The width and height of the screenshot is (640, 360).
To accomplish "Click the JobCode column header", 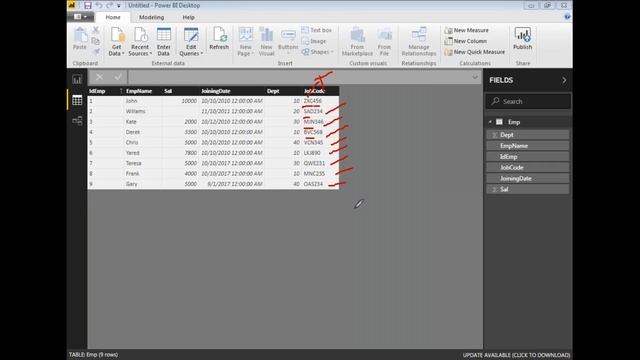I will tap(320, 91).
